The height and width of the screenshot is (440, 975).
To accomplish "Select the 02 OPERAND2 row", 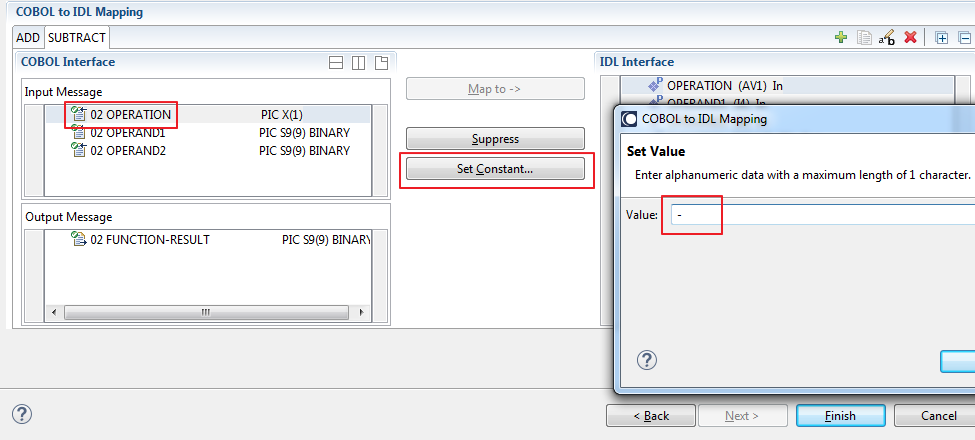I will click(x=208, y=150).
